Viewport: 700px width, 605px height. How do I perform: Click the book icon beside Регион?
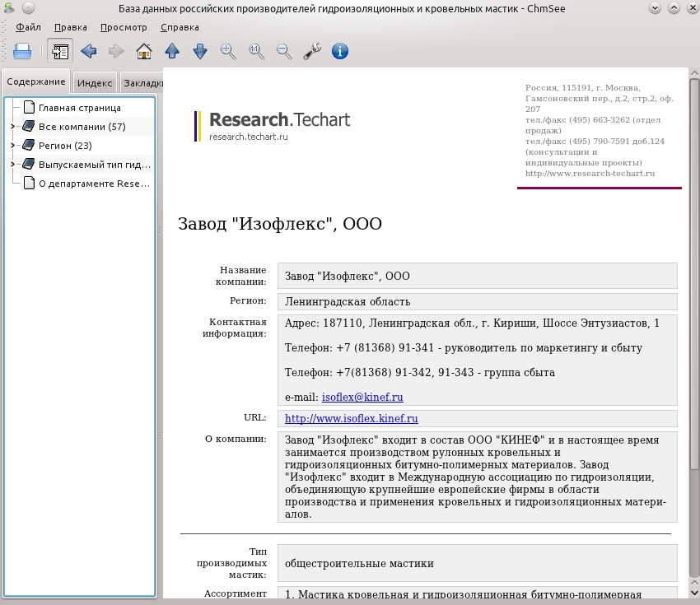pos(29,145)
